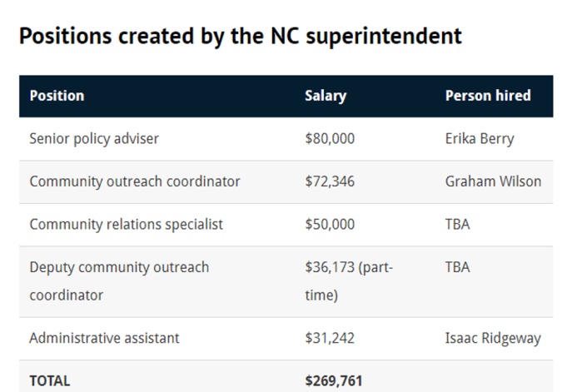Click the name Graham Wilson
Viewport: 562px width, 392px height.
point(493,181)
